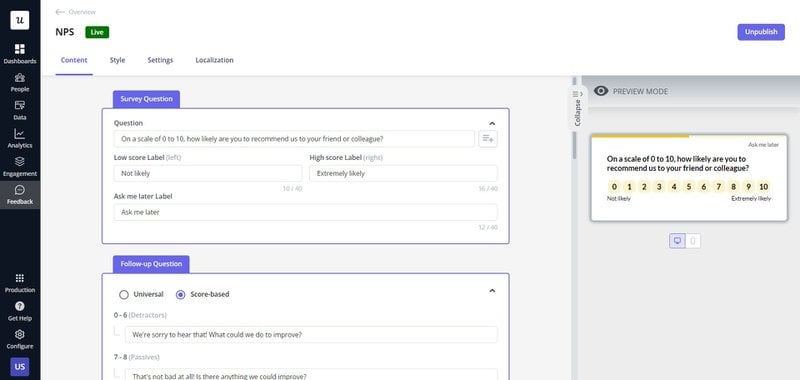Viewport: 800px width, 380px height.
Task: Click the Detractors follow-up question field
Action: [311, 335]
